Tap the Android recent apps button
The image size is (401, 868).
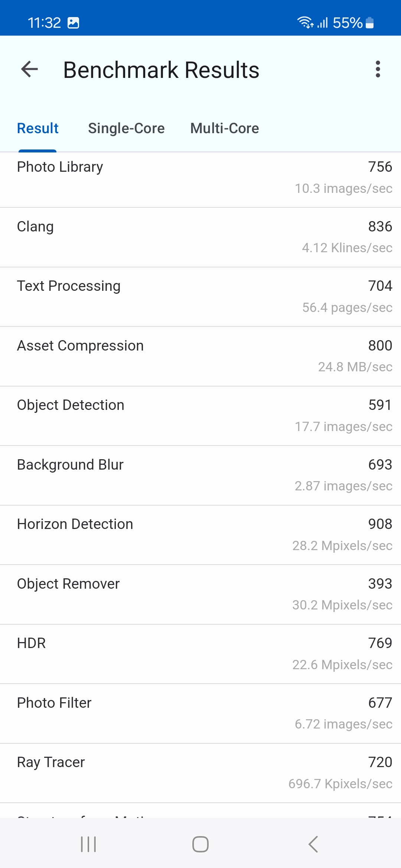click(x=88, y=844)
